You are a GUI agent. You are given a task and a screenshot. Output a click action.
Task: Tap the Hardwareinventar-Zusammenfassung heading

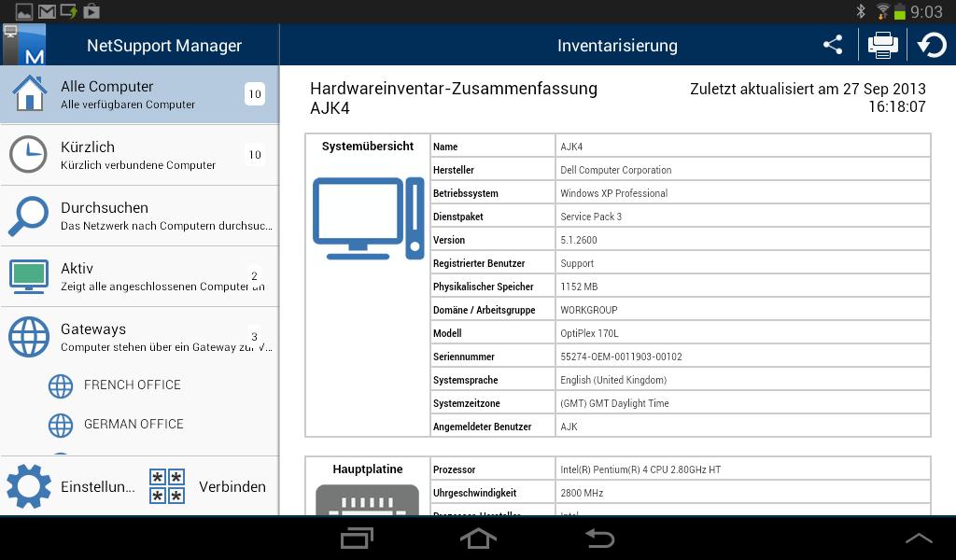(x=454, y=89)
